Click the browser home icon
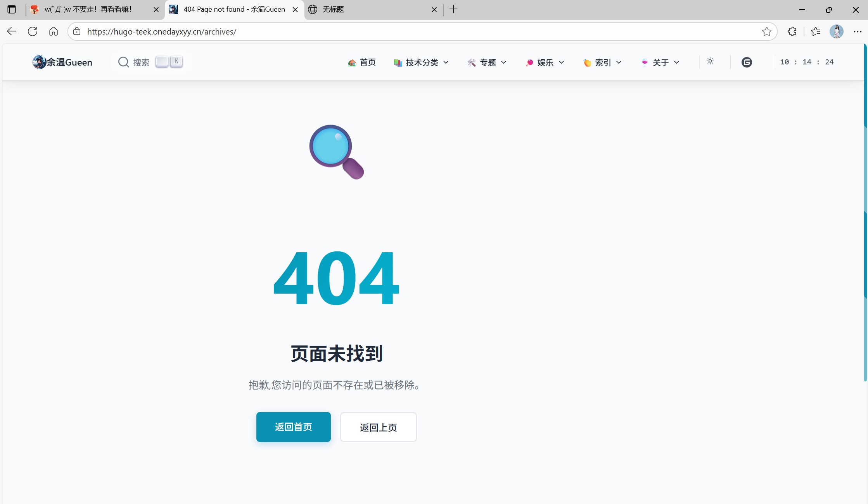This screenshot has width=868, height=504. tap(54, 31)
